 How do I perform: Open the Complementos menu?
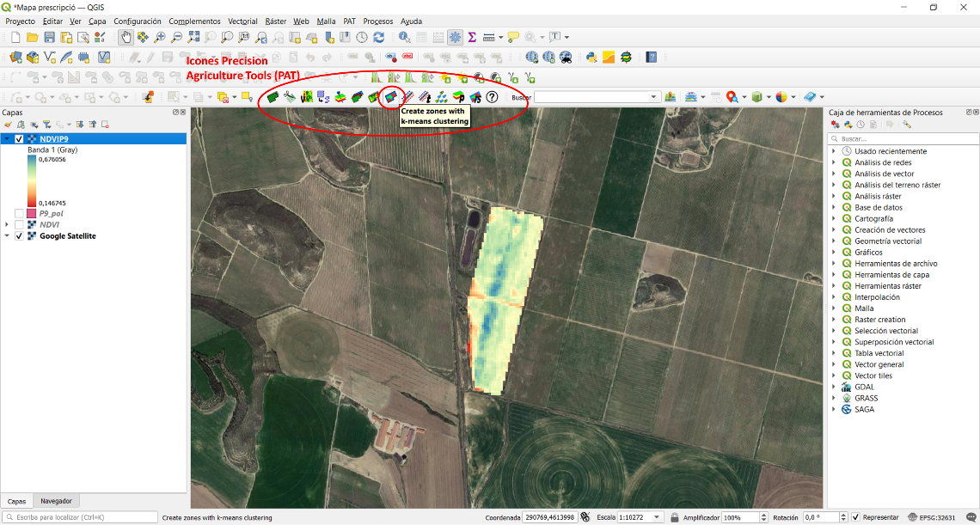coord(194,21)
